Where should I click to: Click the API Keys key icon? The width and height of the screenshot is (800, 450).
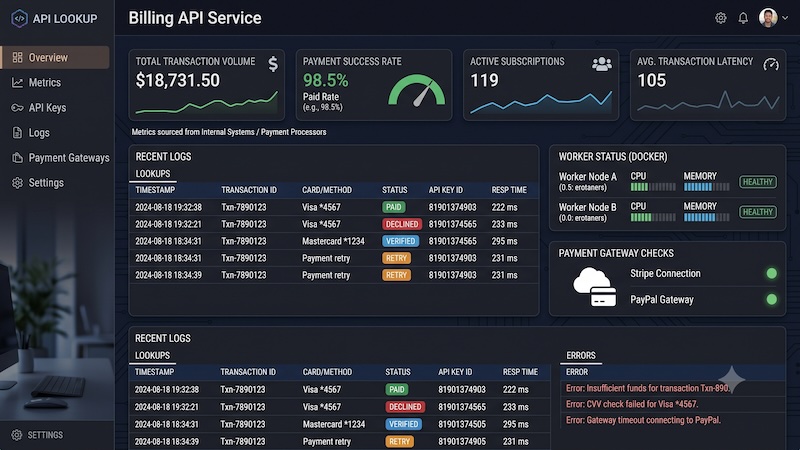pos(17,108)
